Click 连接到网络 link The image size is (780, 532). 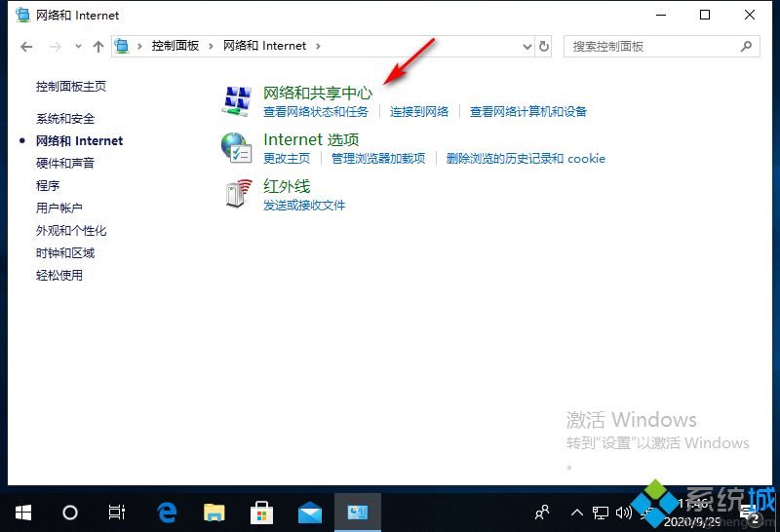tap(419, 112)
